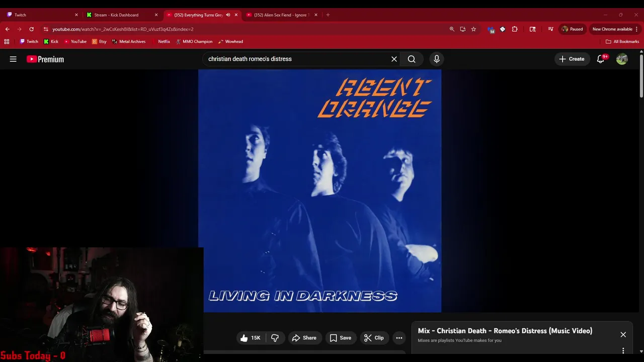Open more actions three-dot menu
This screenshot has width=644, height=362.
tap(399, 338)
